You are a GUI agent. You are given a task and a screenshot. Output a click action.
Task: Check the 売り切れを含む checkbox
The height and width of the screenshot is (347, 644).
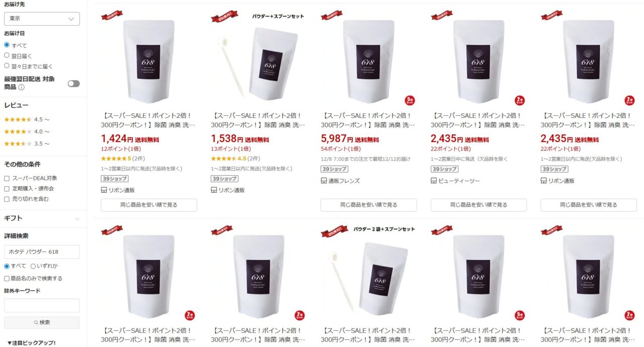pos(7,199)
